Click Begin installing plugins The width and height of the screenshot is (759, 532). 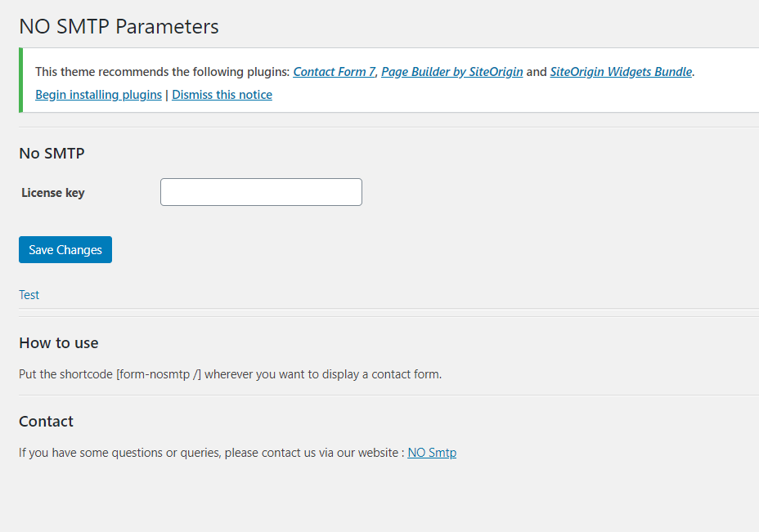[98, 95]
